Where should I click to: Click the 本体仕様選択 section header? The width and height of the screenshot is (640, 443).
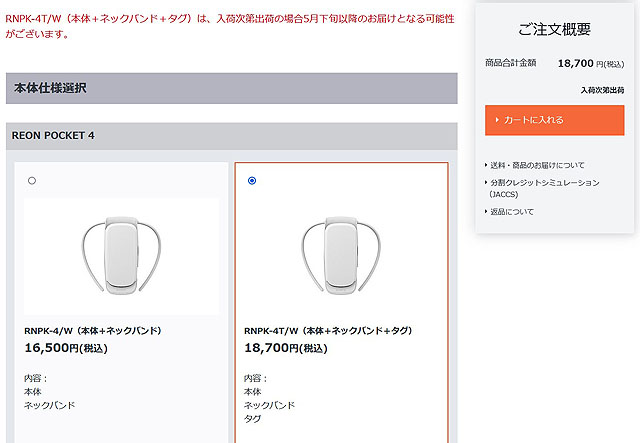click(x=231, y=88)
